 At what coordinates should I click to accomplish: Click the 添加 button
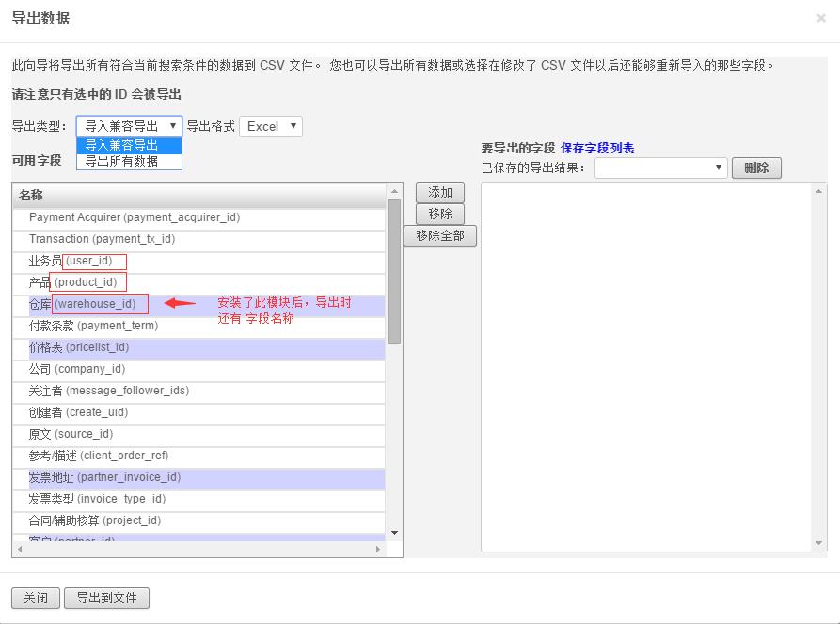440,192
